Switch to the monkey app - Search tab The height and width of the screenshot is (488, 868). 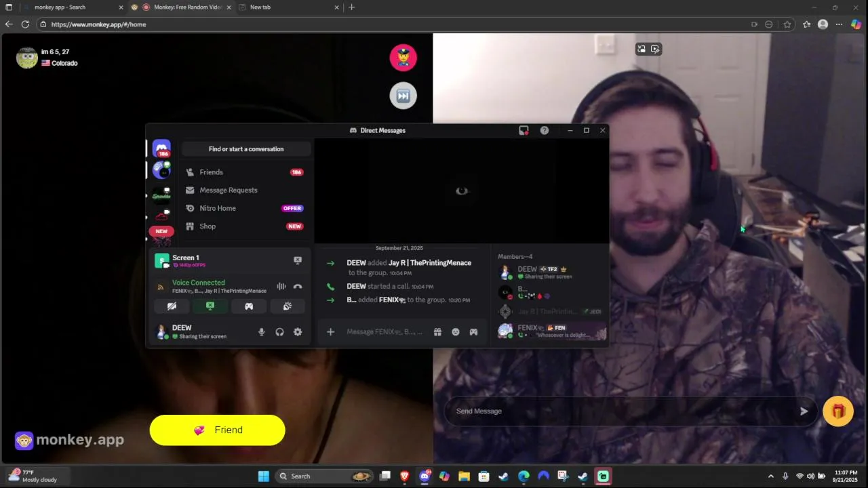pos(73,7)
